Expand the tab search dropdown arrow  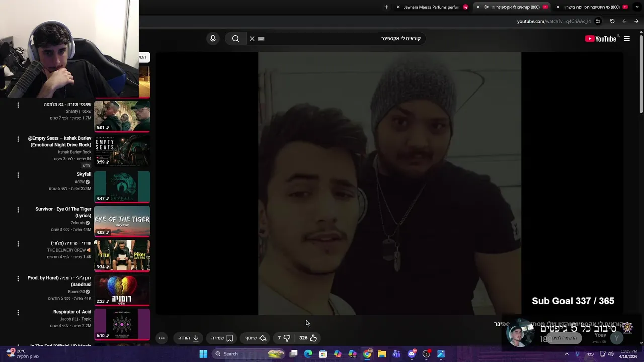(x=637, y=7)
